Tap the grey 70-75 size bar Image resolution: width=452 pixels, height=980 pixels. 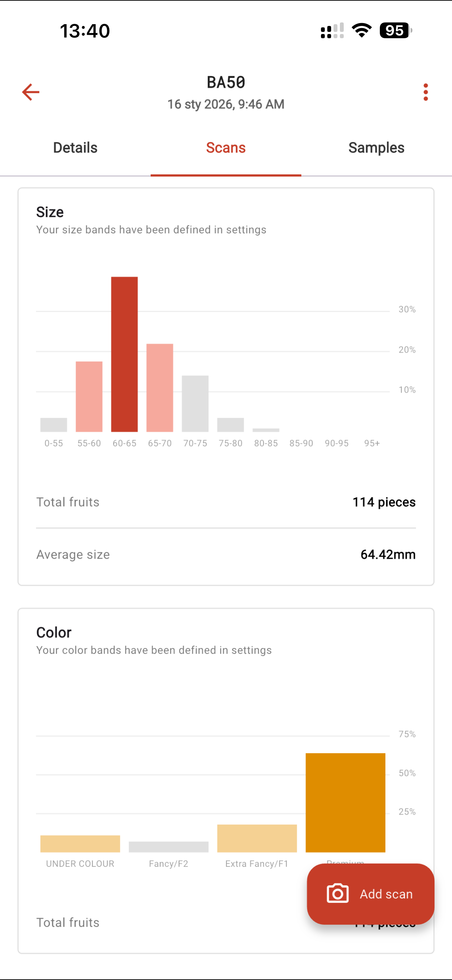[x=195, y=403]
